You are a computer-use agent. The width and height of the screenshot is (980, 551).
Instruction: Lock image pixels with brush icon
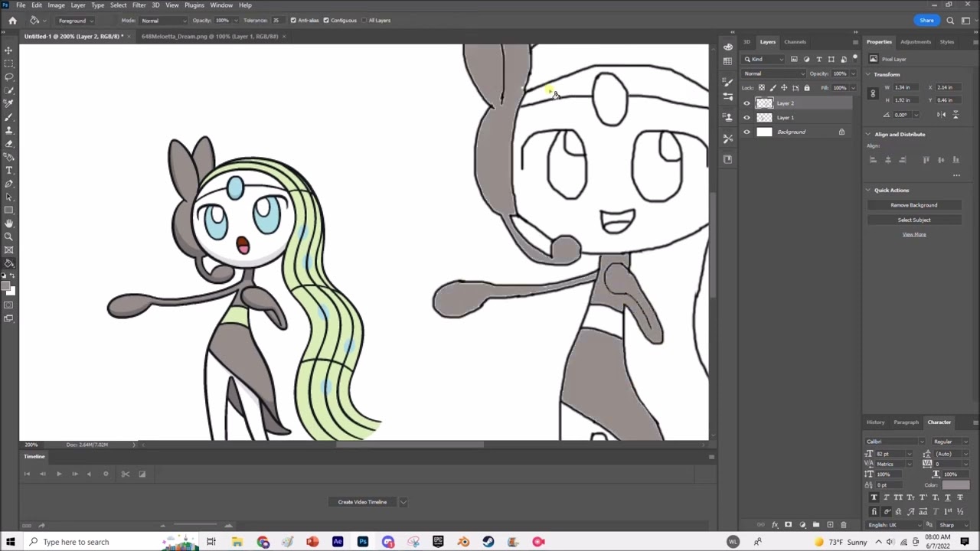pos(773,88)
